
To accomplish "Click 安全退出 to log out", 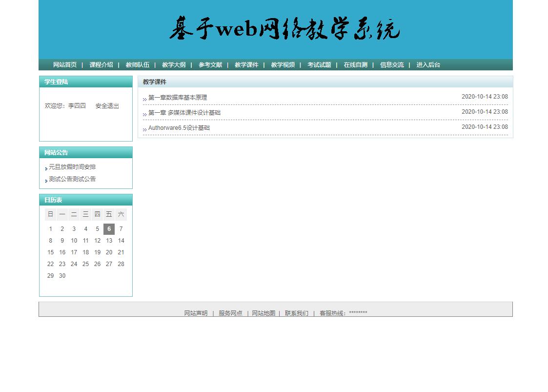I will point(106,105).
